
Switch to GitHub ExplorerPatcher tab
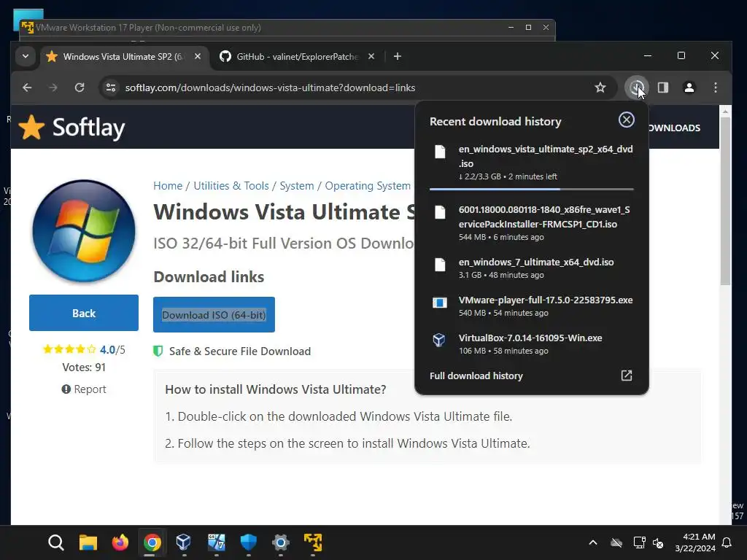tap(298, 57)
